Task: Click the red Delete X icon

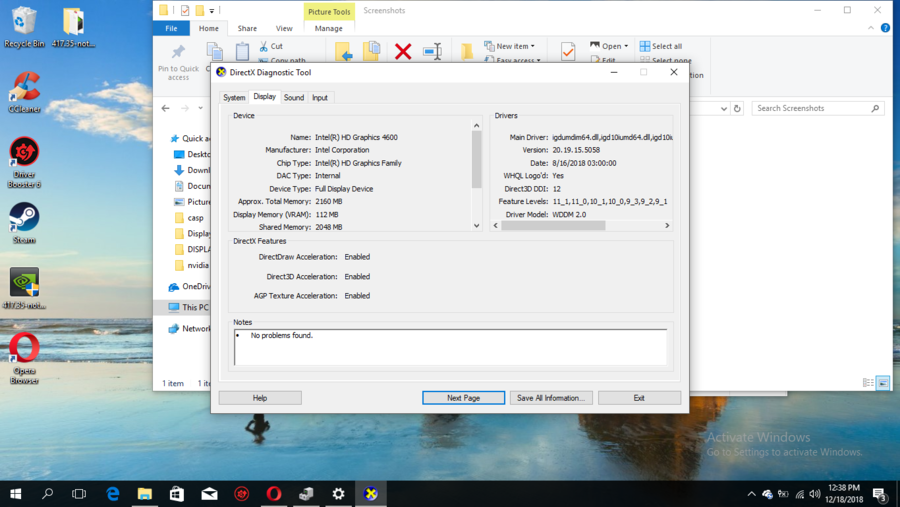Action: tap(403, 52)
